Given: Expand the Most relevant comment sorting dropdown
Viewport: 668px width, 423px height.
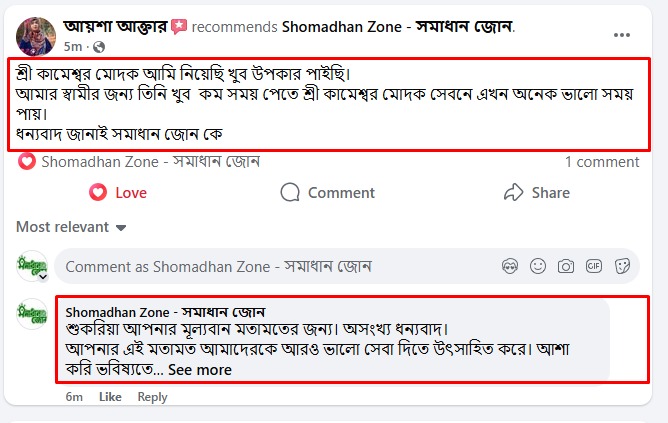Looking at the screenshot, I should coord(71,227).
